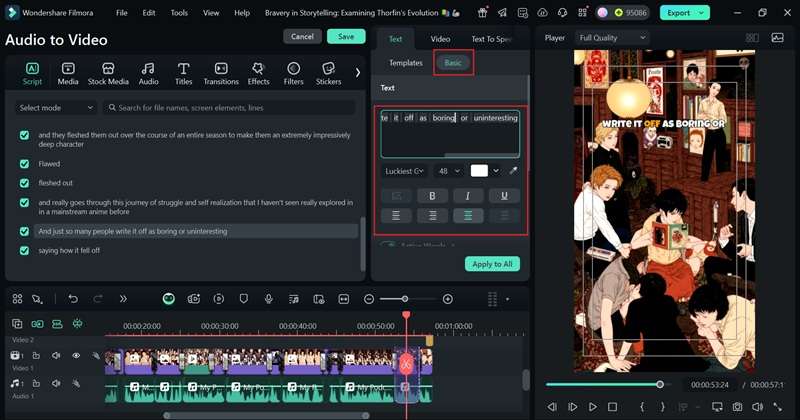Open the Media library icon
This screenshot has height=420, width=800.
tap(68, 73)
